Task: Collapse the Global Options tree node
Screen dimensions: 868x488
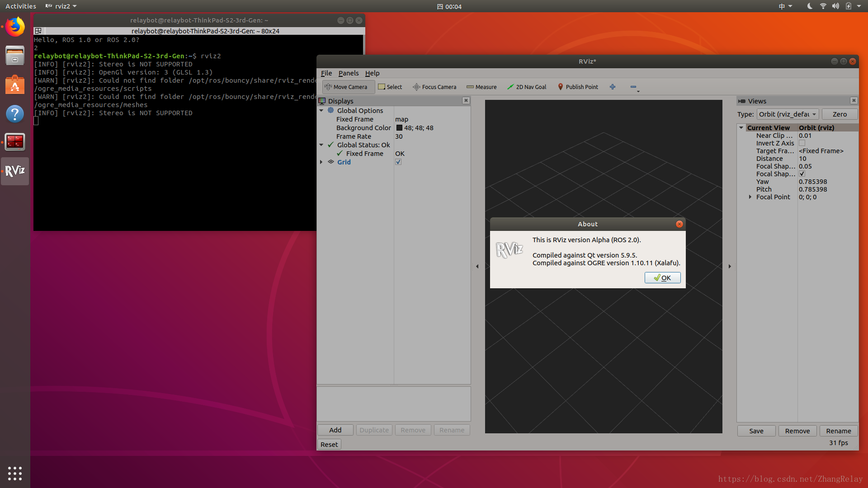Action: [321, 110]
